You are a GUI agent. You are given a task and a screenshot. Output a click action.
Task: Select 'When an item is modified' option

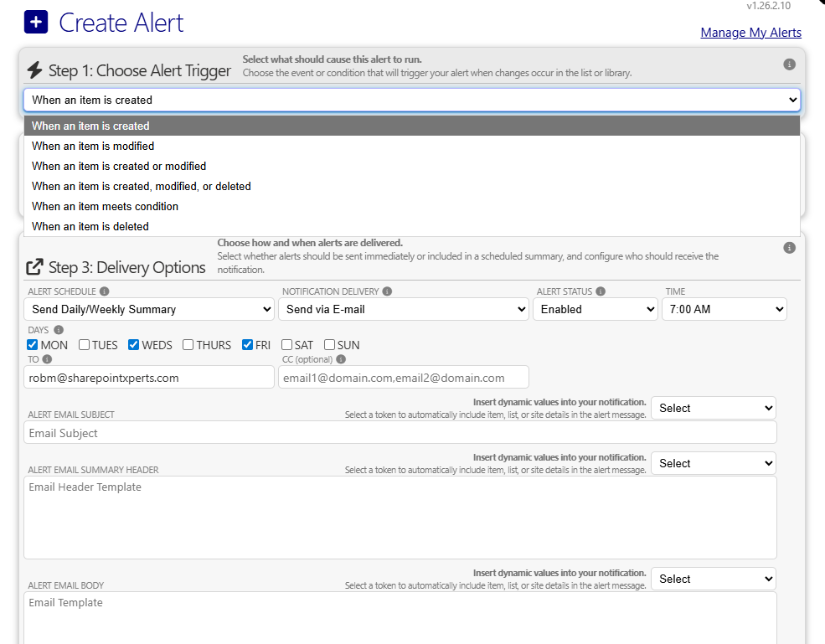93,146
